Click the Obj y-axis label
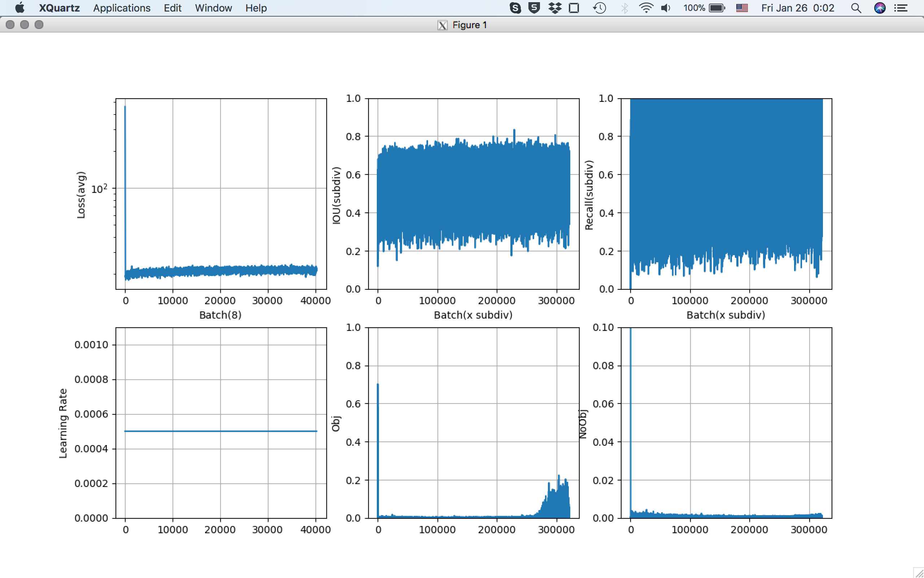 [x=336, y=423]
